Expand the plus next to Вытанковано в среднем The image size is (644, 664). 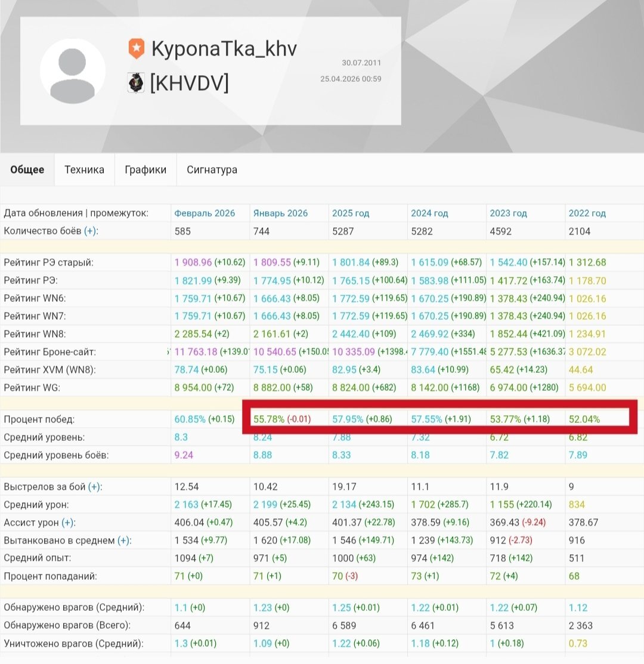(123, 541)
